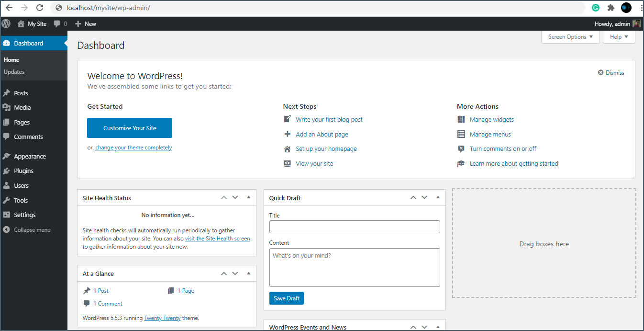Click the browser profile avatar icon

click(626, 8)
